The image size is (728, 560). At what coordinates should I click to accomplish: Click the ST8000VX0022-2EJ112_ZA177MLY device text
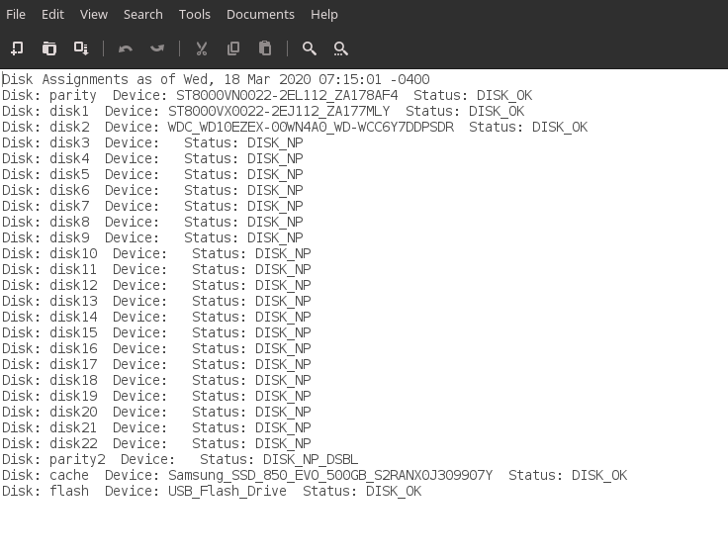[x=279, y=111]
